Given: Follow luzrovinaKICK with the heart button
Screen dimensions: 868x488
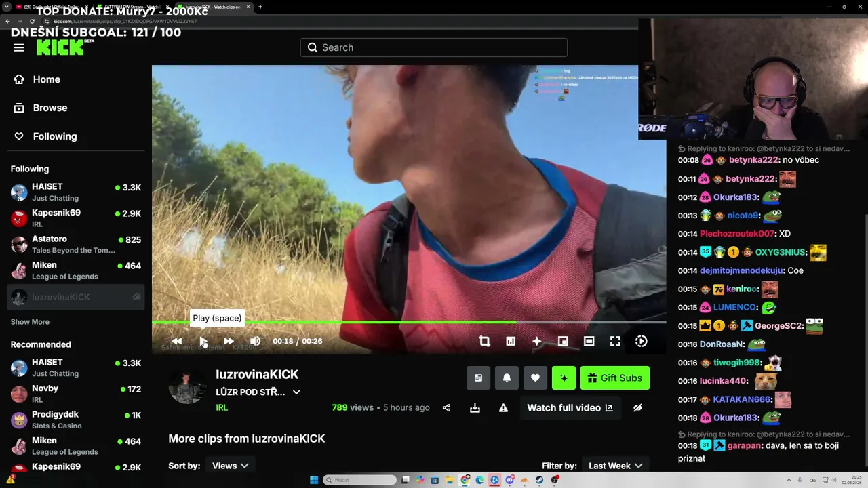Looking at the screenshot, I should click(535, 378).
